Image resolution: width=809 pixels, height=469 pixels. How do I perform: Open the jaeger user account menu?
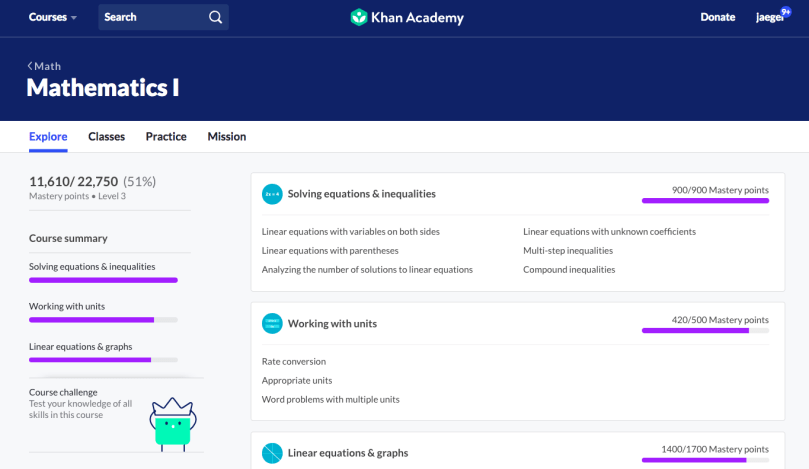point(770,17)
